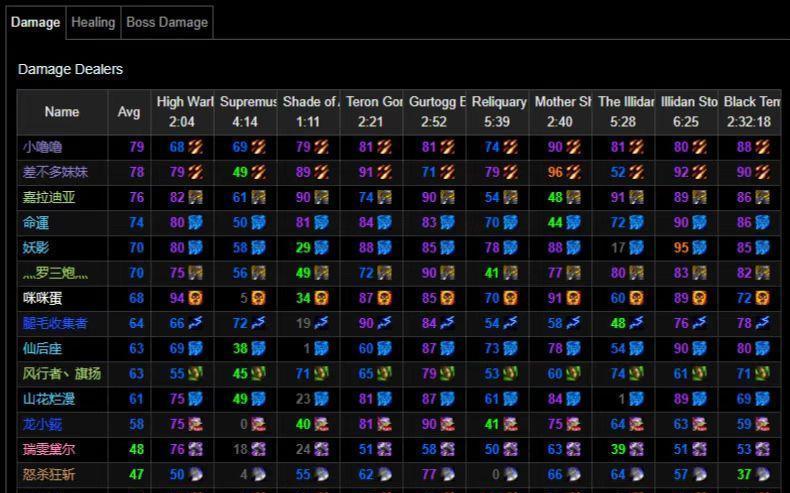Open player 小噜噜 profile
This screenshot has width=790, height=493.
[42, 147]
